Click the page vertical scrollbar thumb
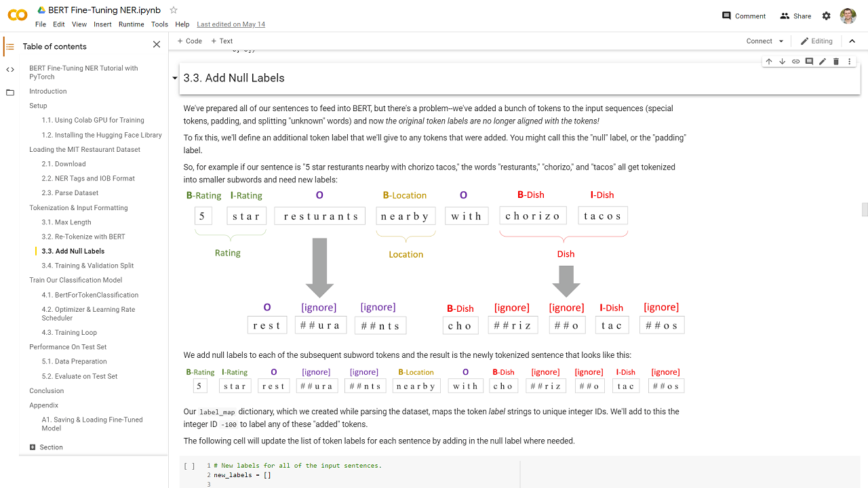The width and height of the screenshot is (868, 488). pyautogui.click(x=865, y=209)
